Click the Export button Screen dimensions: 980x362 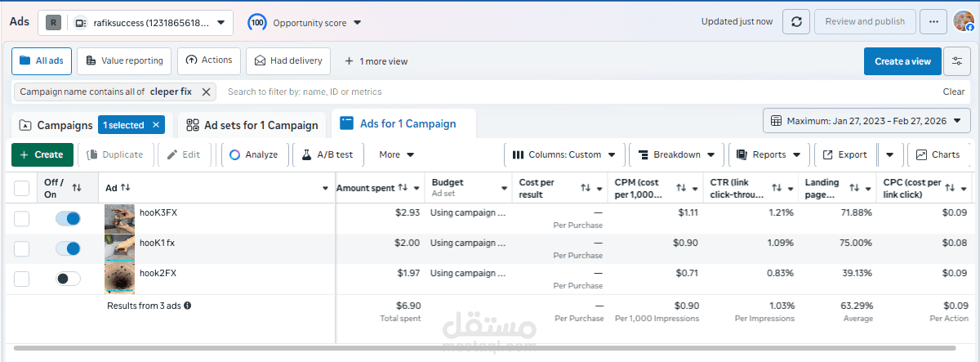click(x=845, y=154)
